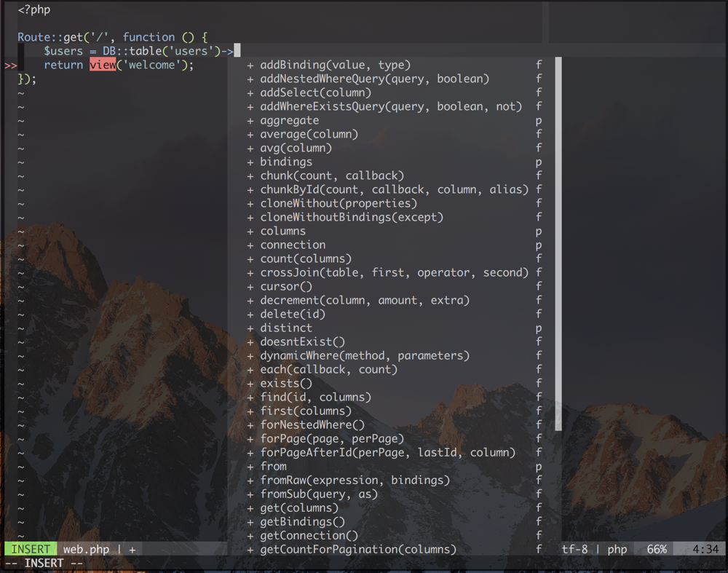Screen dimensions: 728x573
Task: Select cloneWithoutBindings(except) entry
Action: (395, 217)
